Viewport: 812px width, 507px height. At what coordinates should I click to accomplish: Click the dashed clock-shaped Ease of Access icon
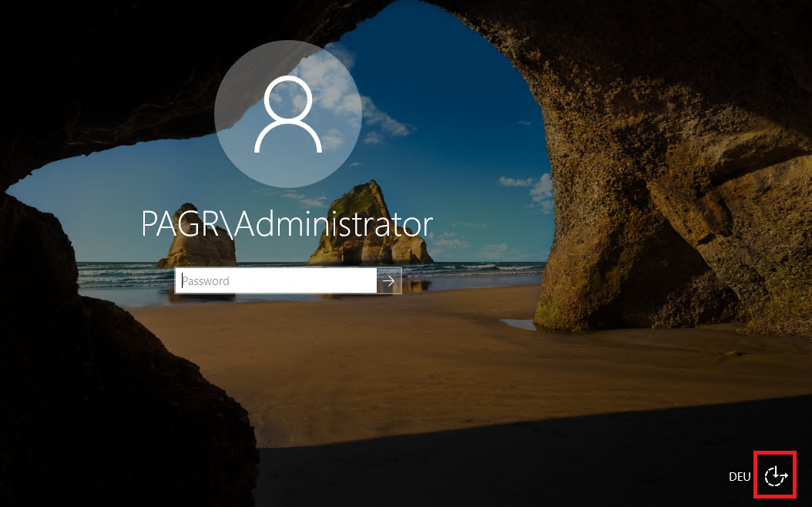tap(777, 476)
